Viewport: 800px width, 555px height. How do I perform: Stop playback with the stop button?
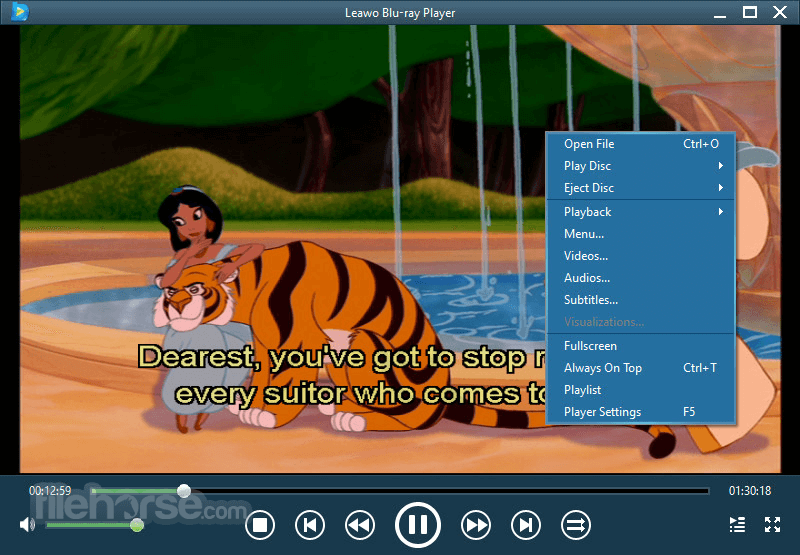[x=260, y=525]
